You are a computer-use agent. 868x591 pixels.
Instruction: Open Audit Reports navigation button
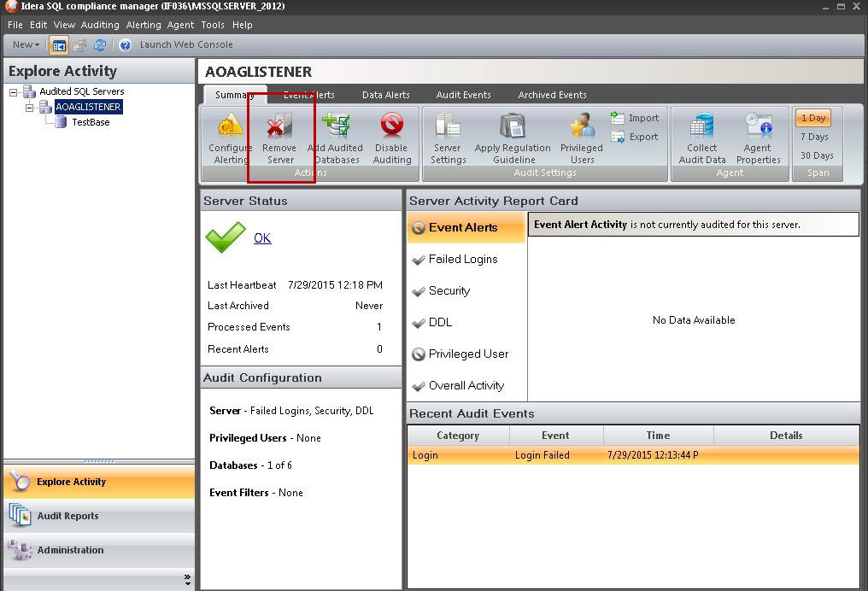99,515
